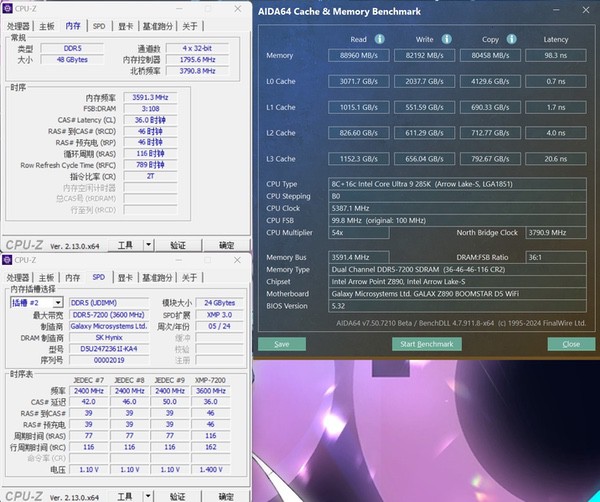Click the Close button in AIDA64
The image size is (600, 502).
click(x=571, y=344)
